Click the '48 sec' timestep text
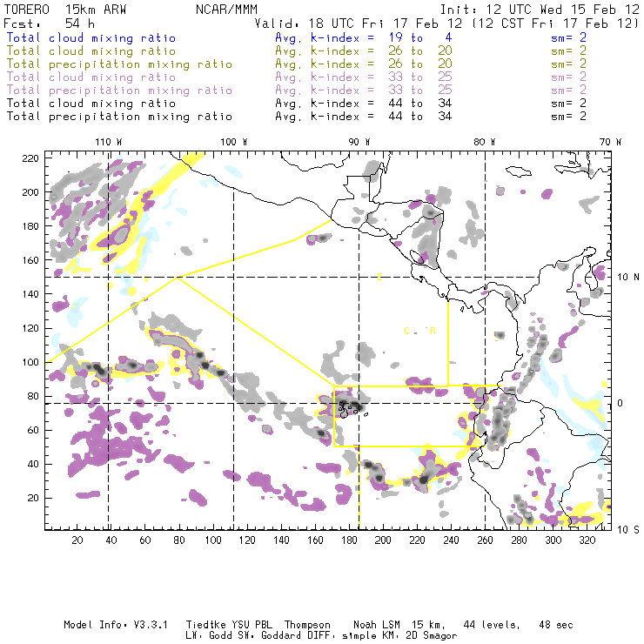Viewport: 644px width, 644px height. pos(556,625)
